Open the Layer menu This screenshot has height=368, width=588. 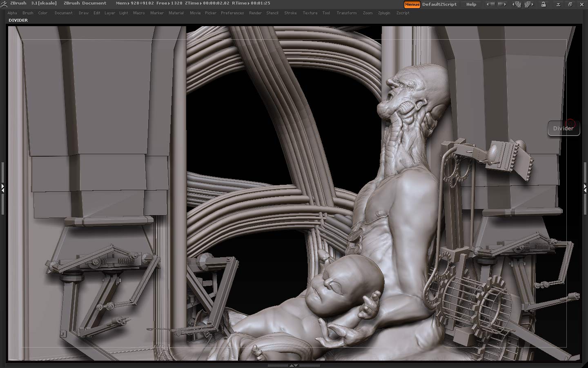pos(110,13)
